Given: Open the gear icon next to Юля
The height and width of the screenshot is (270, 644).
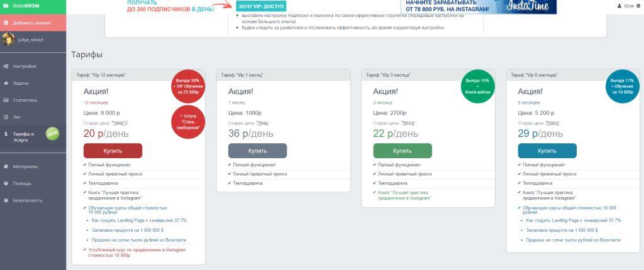Looking at the screenshot, I should click(638, 6).
